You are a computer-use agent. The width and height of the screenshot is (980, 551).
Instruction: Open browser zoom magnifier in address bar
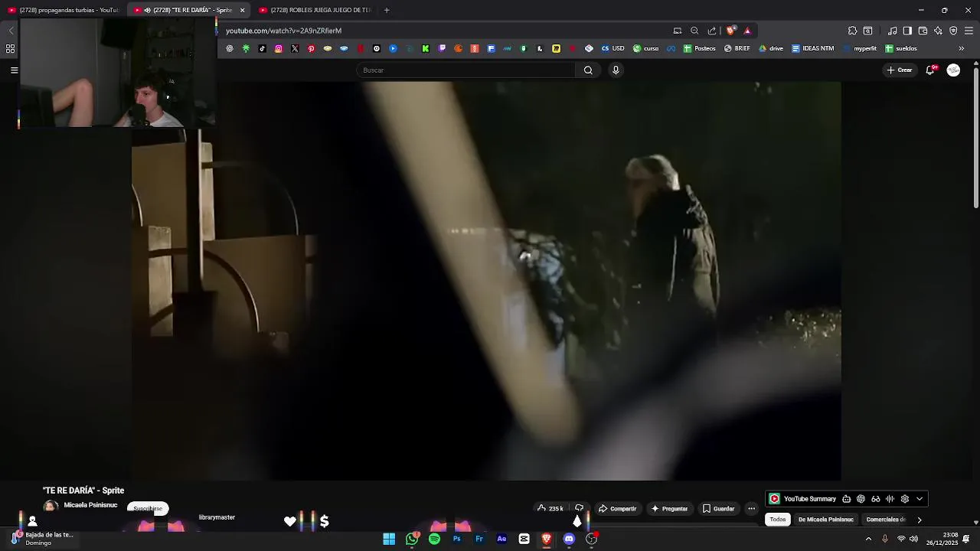694,31
